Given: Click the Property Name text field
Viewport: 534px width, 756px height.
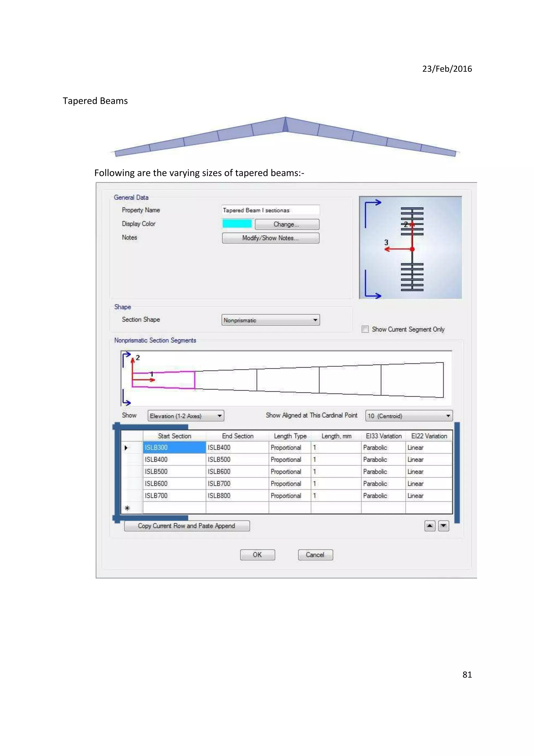Looking at the screenshot, I should click(270, 210).
